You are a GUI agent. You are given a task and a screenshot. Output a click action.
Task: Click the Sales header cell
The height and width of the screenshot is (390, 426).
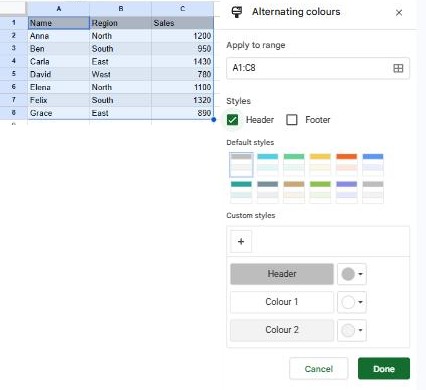(x=182, y=23)
